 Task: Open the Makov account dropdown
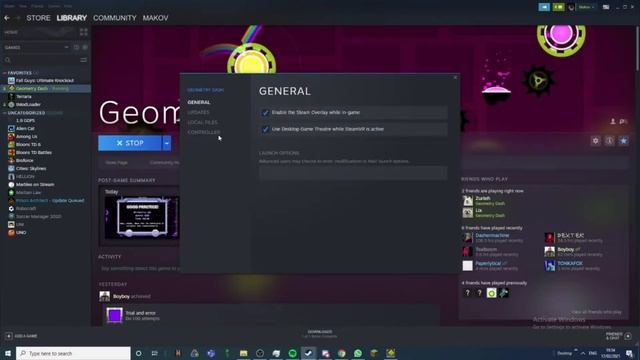click(x=587, y=7)
